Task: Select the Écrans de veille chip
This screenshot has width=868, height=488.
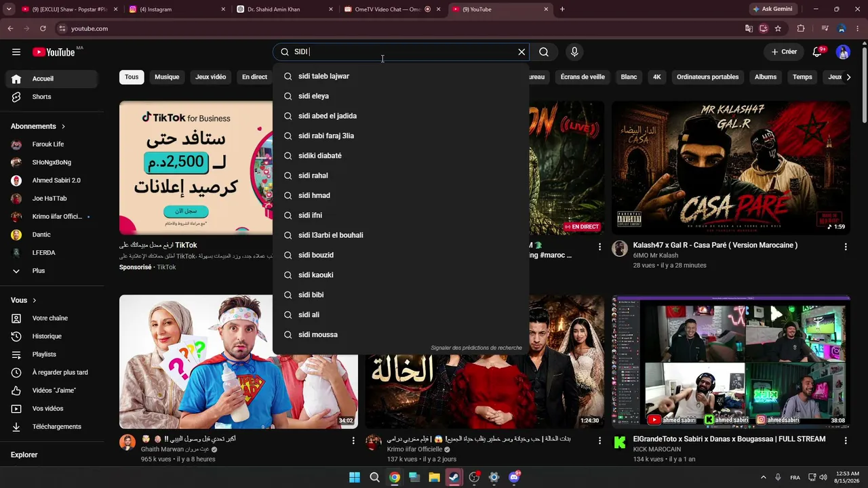Action: [583, 77]
